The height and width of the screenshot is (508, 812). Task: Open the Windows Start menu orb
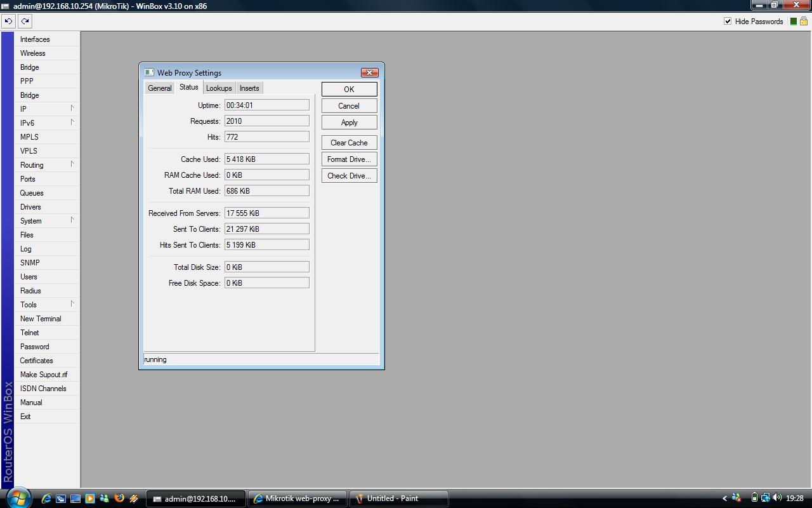click(x=17, y=498)
